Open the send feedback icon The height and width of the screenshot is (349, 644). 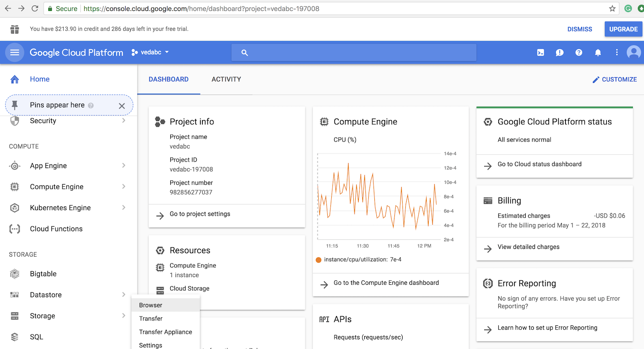click(559, 52)
